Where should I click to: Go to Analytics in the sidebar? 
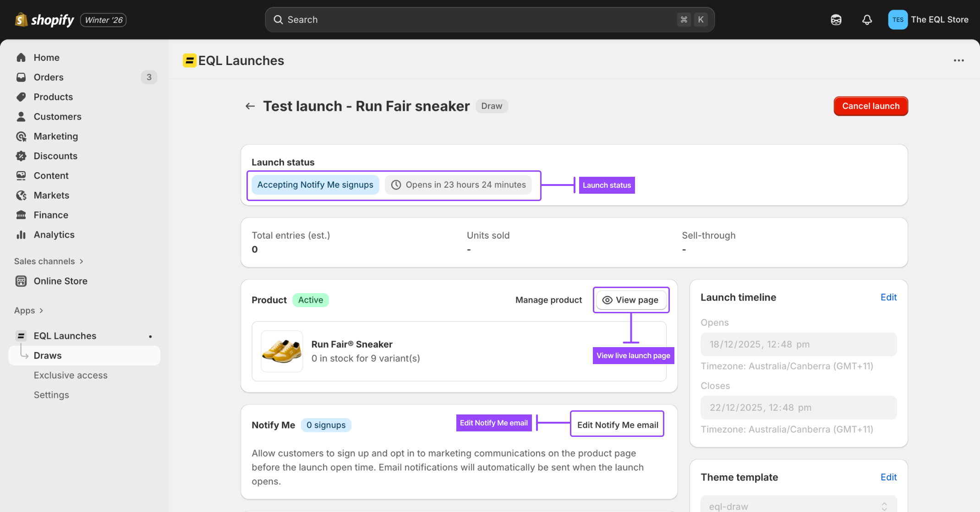coord(54,234)
